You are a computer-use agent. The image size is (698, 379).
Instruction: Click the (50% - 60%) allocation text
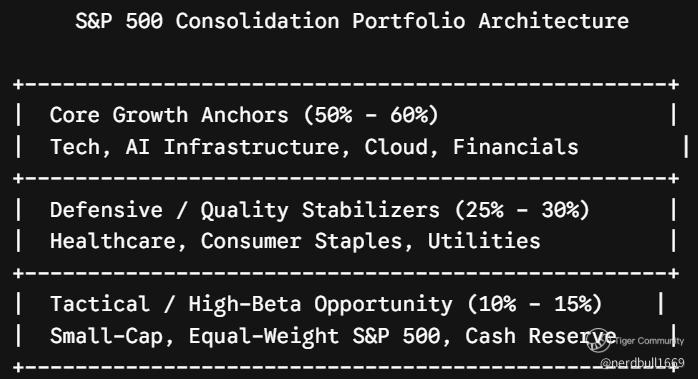coord(371,115)
